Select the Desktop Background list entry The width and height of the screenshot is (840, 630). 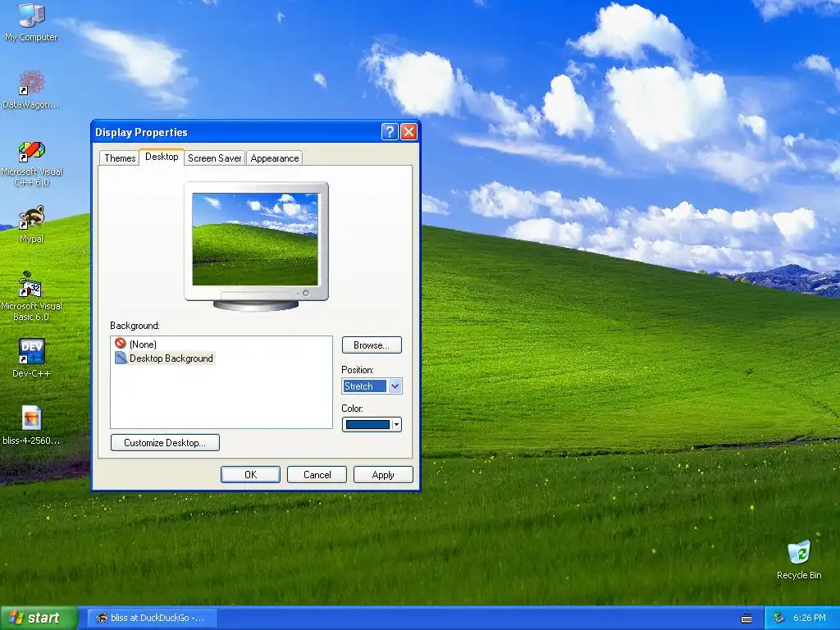[x=164, y=358]
